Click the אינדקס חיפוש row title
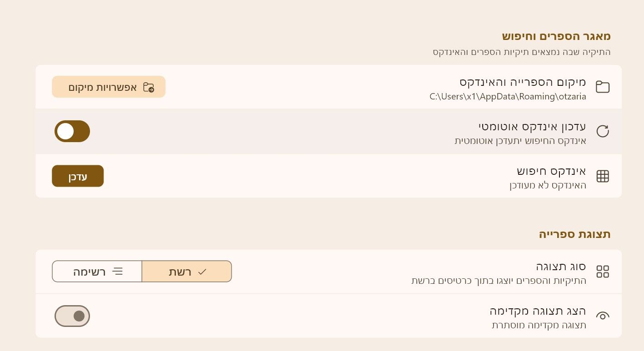644x351 pixels. pos(551,171)
